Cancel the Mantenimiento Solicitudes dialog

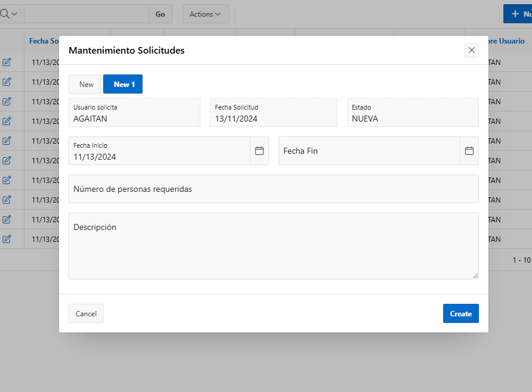pyautogui.click(x=86, y=313)
